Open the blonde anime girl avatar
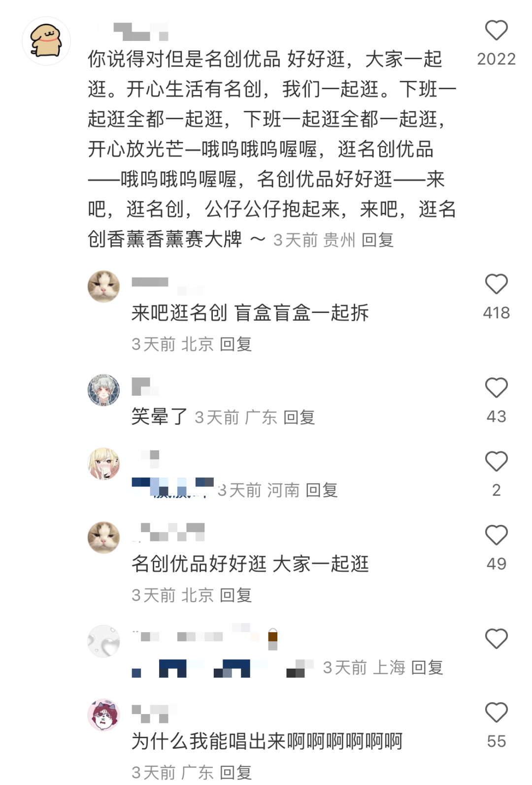 pos(103,464)
